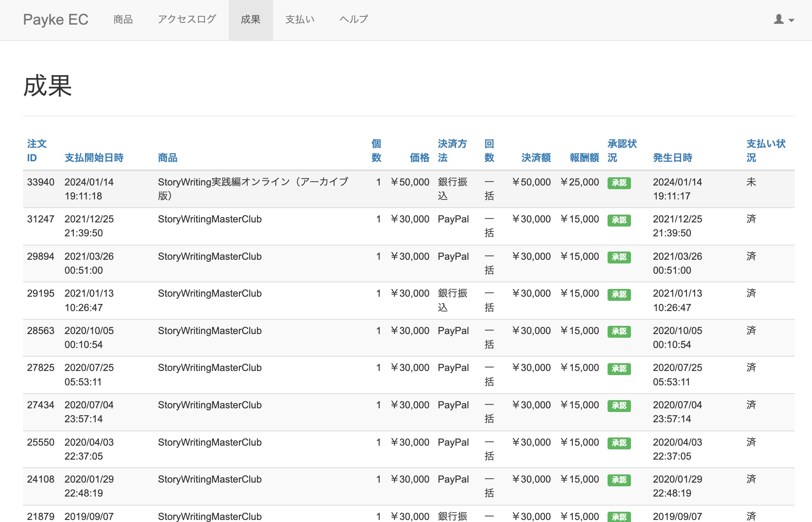Click the 承認 badge for order 33940
The image size is (812, 522).
(x=619, y=183)
